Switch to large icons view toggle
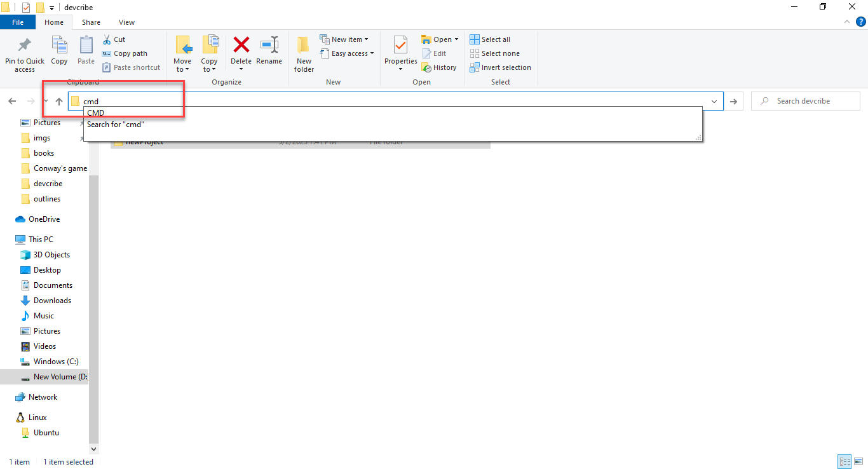The image size is (868, 469). tap(858, 462)
